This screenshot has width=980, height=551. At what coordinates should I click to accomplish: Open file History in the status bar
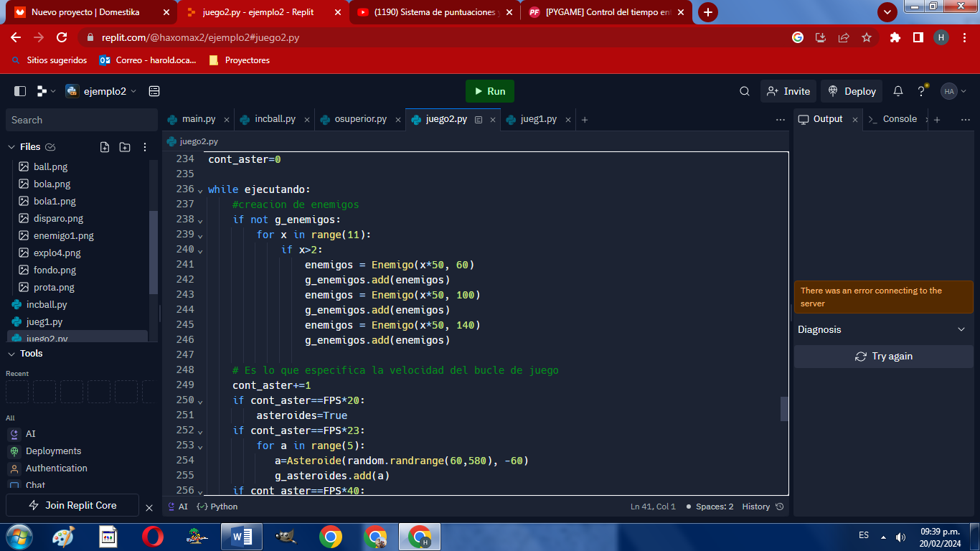763,507
